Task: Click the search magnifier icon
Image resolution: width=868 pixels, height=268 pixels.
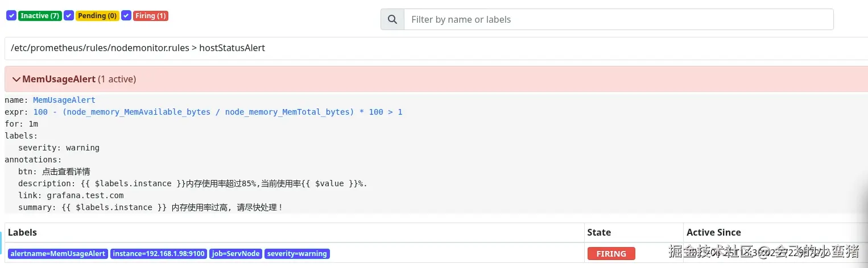Action: tap(392, 19)
